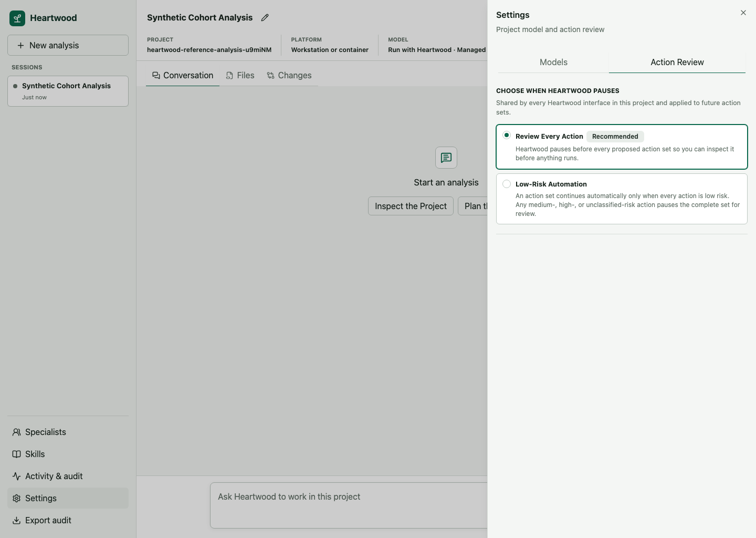
Task: Click the Files tab document icon
Action: coord(229,76)
